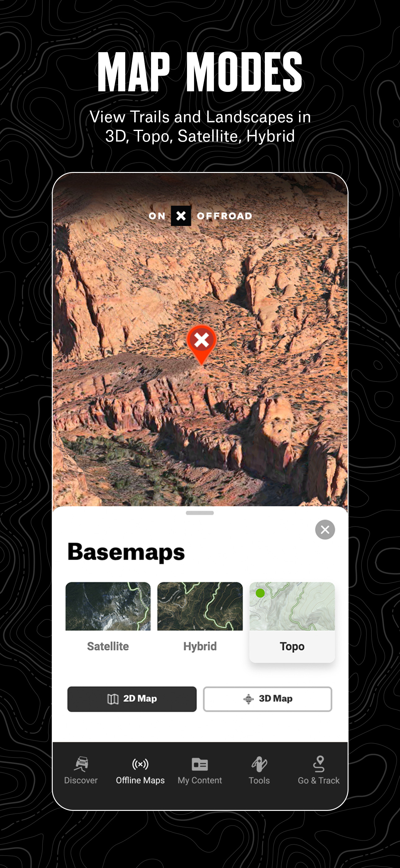Switch to 3D Map mode
This screenshot has height=868, width=400.
268,699
